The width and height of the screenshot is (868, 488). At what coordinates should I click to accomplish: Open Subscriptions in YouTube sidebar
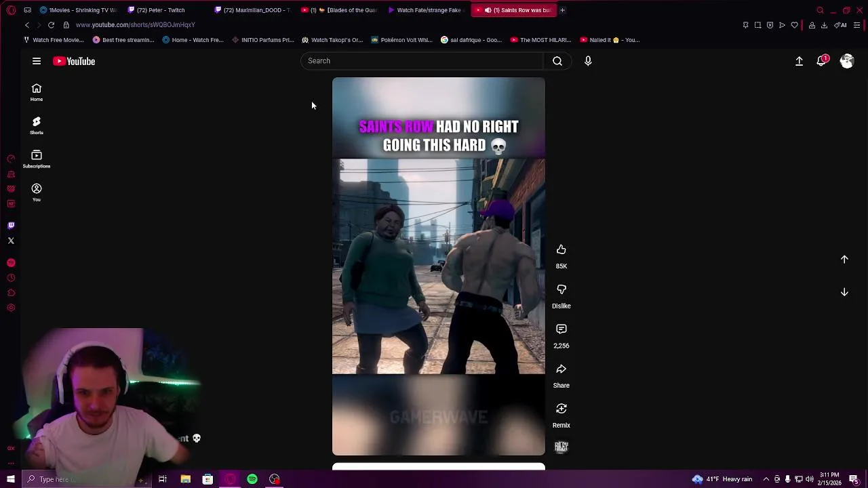37,159
